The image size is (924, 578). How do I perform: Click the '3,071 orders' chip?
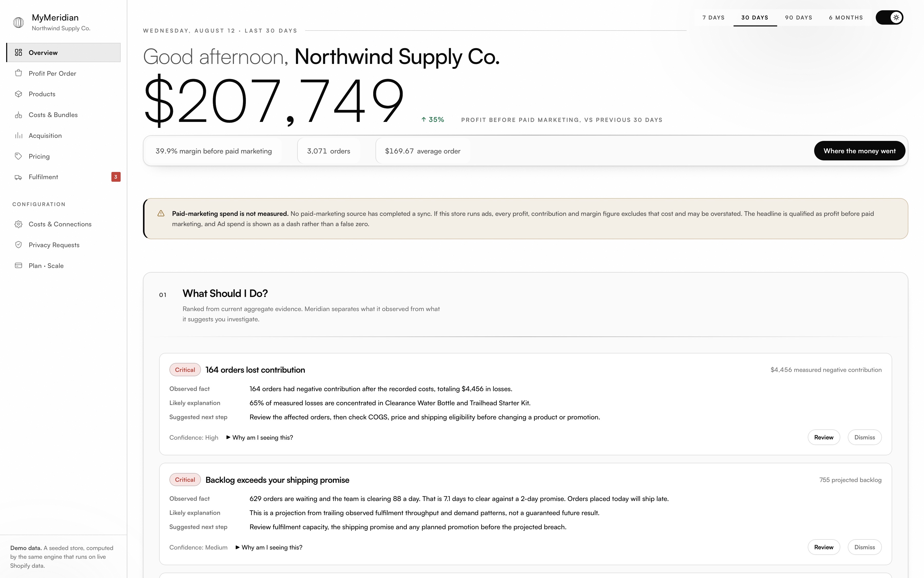click(328, 151)
